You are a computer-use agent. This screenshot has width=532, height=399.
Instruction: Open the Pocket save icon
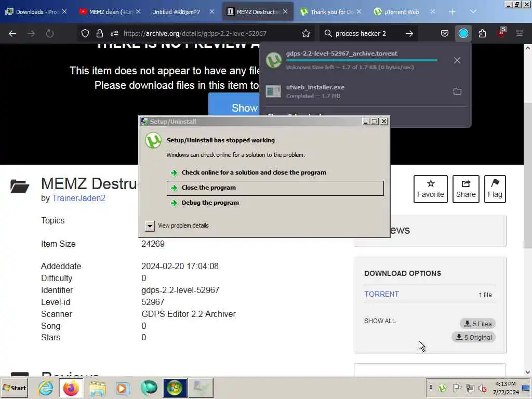click(x=445, y=33)
